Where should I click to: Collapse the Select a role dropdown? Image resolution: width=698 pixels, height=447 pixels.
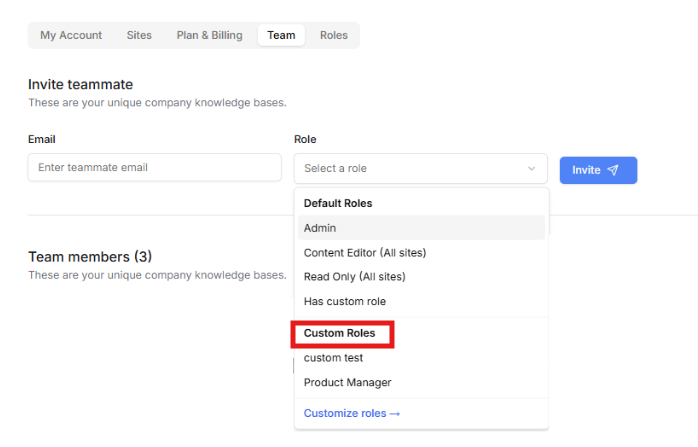(x=421, y=169)
